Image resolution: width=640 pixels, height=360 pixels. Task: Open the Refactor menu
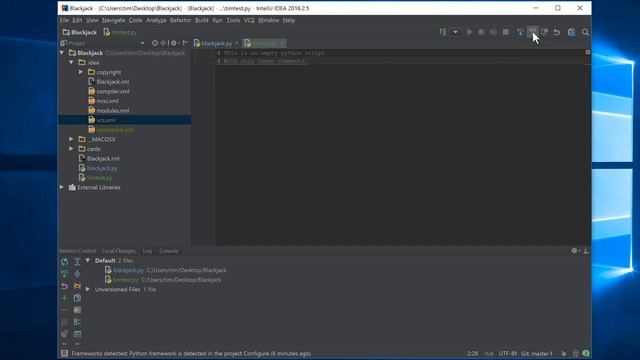(180, 20)
